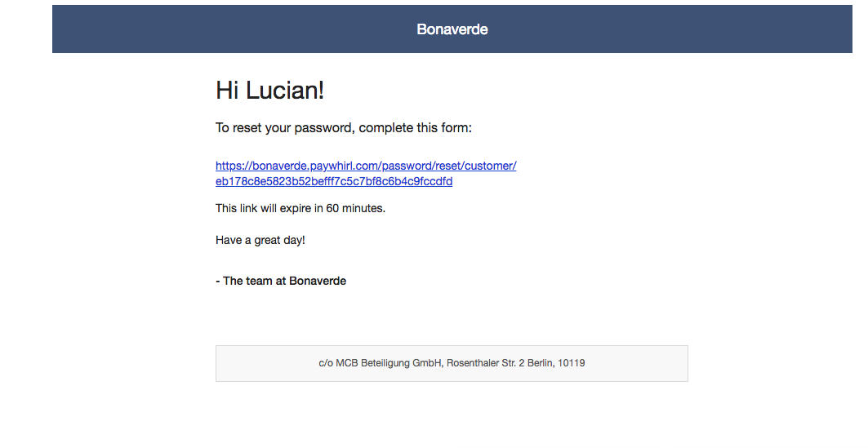Click the Bonaverde title in header
Viewport: 868px width, 448px height.
(452, 29)
